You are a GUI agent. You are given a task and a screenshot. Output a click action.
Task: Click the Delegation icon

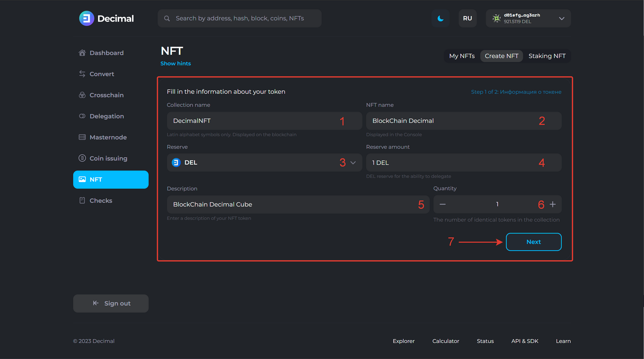[82, 116]
